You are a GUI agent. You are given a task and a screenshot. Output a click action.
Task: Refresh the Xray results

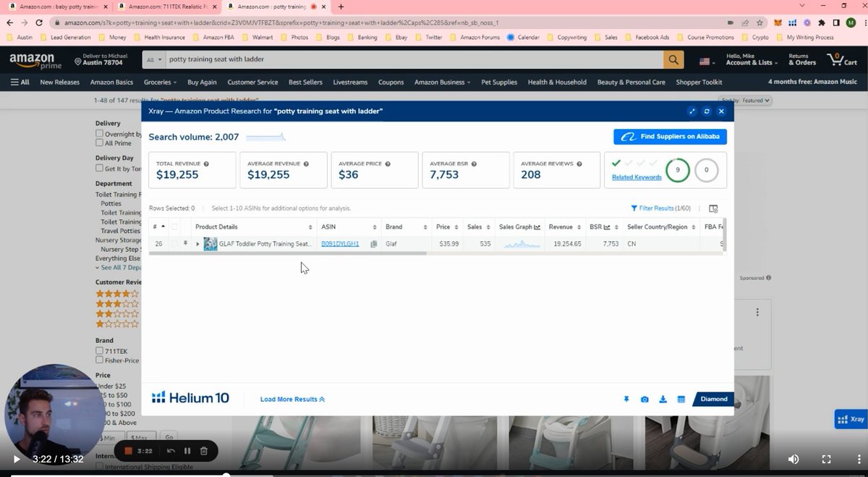pos(707,111)
